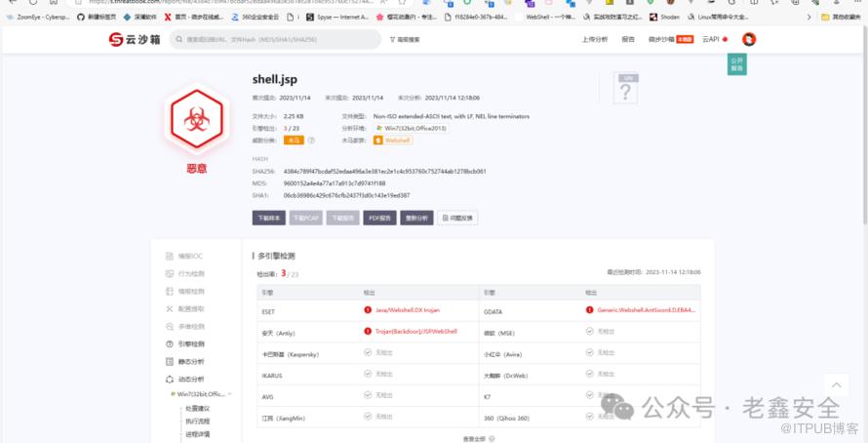Click the 问题反馈 button
868x443 pixels.
(x=457, y=218)
